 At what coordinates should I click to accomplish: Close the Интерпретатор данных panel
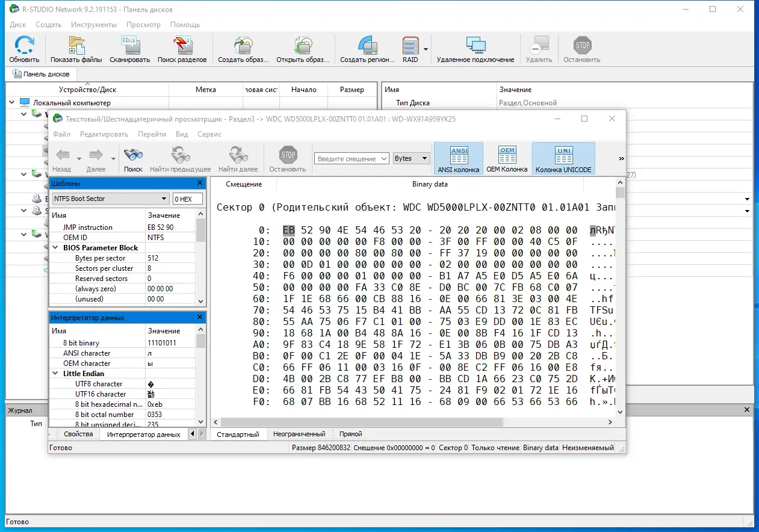coord(200,317)
